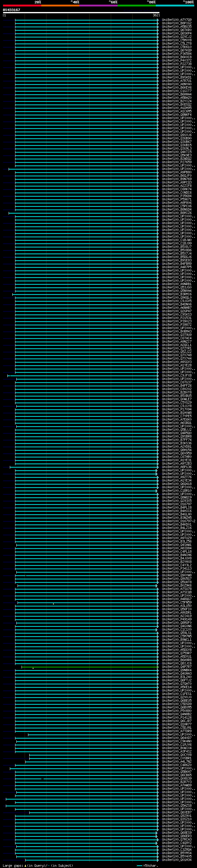Screen dimensions: 197x868
Task: Select the UniRef100_Q68ES9 label
Action: click(176, 833)
